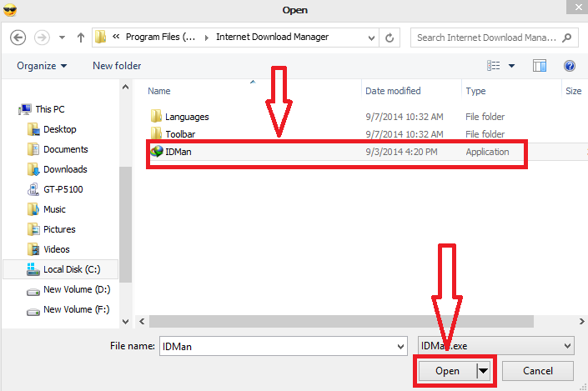Click horizontal scrollbar left arrow
Image resolution: width=588 pixels, height=391 pixels.
pyautogui.click(x=142, y=321)
